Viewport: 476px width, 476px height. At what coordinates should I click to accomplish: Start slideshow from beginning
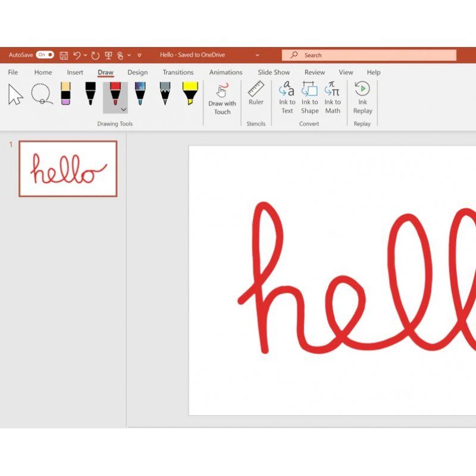point(273,72)
